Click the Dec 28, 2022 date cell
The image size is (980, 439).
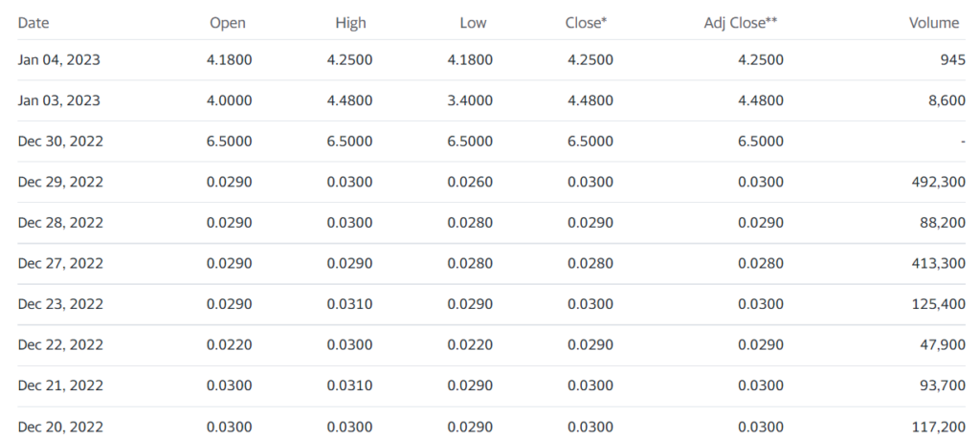point(60,222)
